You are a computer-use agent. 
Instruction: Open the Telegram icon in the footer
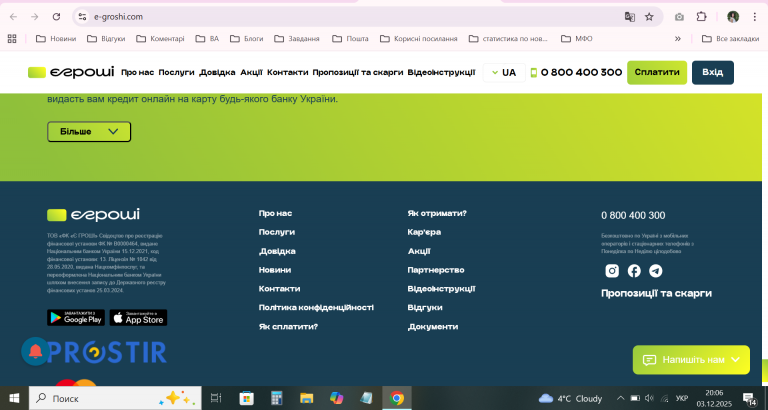(656, 271)
